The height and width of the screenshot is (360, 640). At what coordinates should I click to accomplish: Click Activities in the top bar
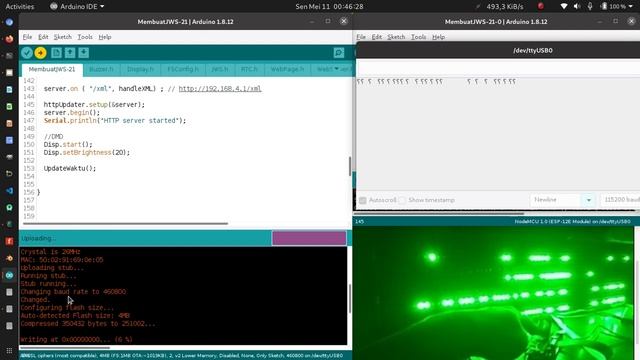(x=20, y=6)
